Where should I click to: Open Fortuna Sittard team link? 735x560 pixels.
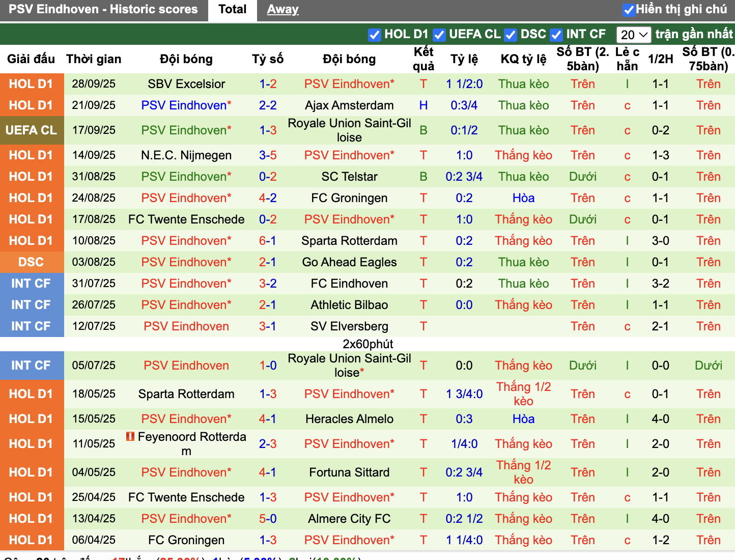point(349,472)
